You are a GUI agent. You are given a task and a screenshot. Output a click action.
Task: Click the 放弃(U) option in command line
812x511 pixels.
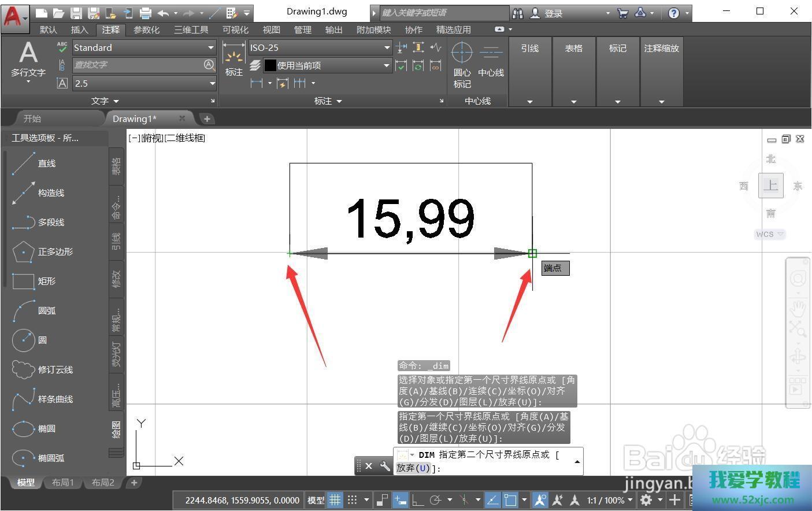[x=413, y=468]
